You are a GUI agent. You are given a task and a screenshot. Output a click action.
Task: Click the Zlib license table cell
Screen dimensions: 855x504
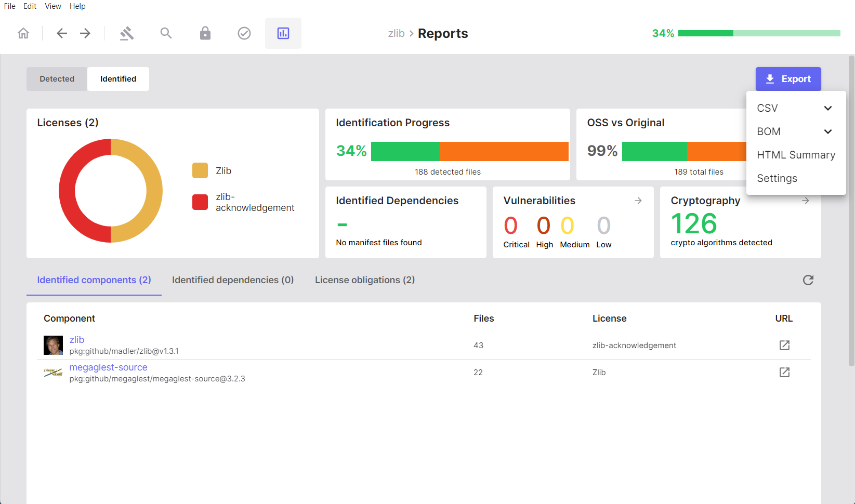pos(599,373)
